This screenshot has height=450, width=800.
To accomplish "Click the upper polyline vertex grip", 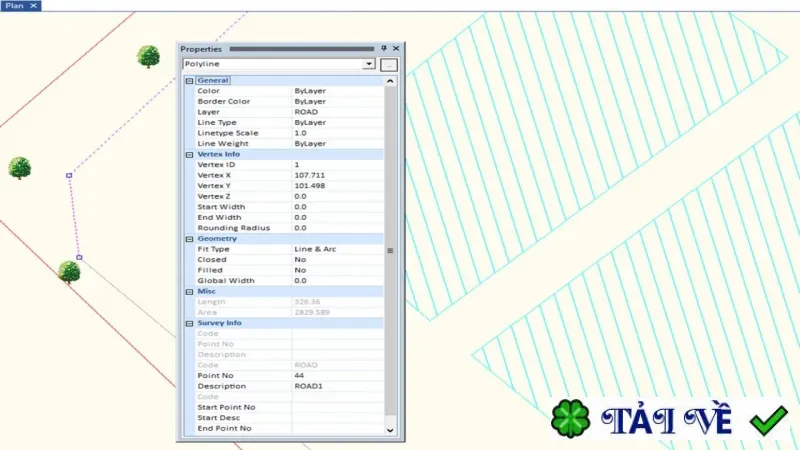I will point(69,176).
